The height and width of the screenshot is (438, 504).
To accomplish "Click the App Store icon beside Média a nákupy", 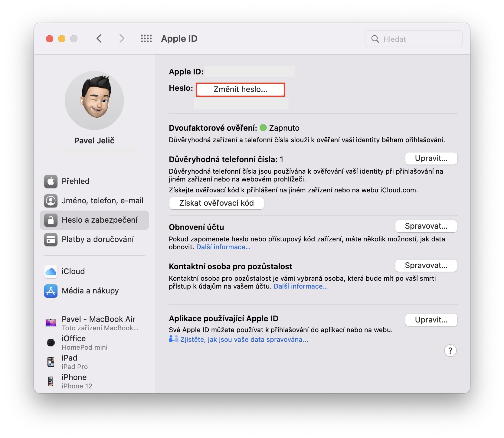I will click(x=51, y=291).
